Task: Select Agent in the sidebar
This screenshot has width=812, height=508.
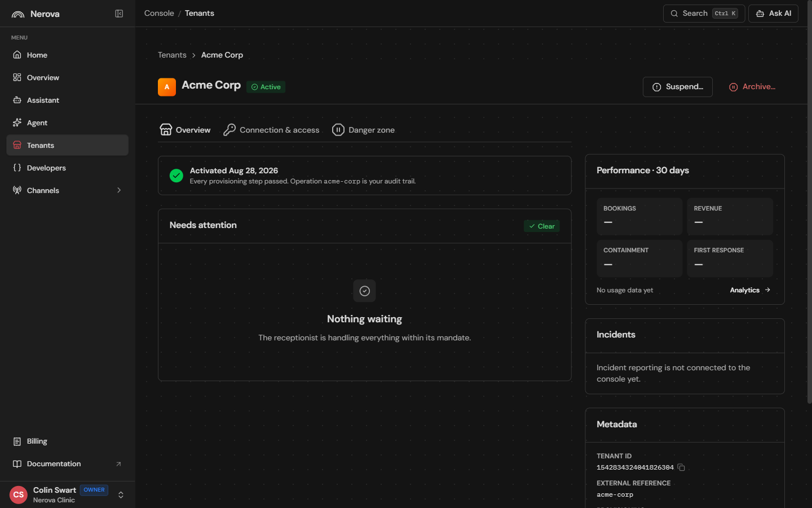Action: point(67,122)
